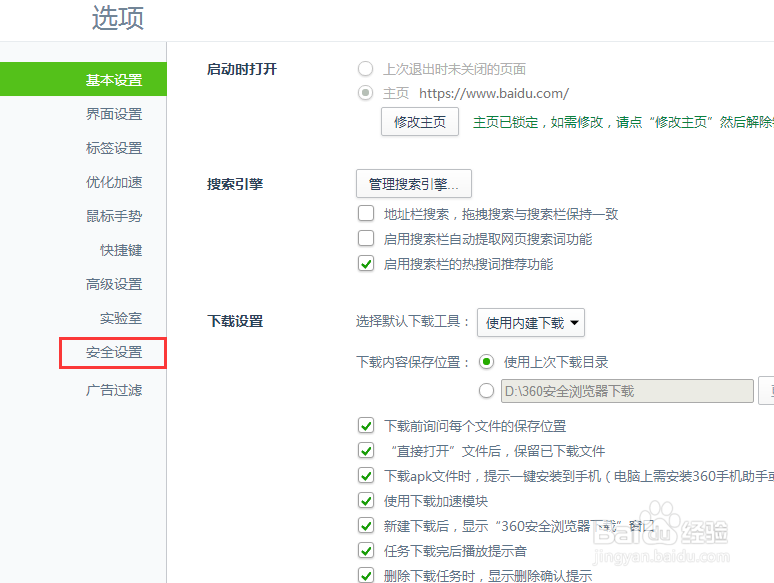Go to 广告过滤 settings

[114, 390]
